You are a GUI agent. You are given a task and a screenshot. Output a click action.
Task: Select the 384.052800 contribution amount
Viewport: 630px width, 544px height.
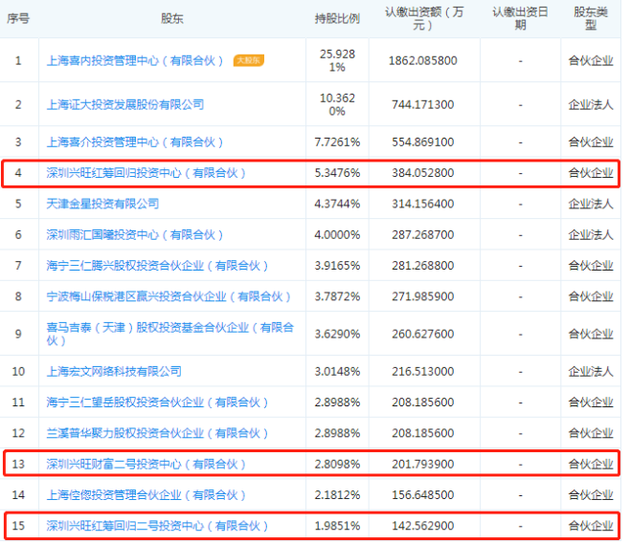tap(423, 173)
